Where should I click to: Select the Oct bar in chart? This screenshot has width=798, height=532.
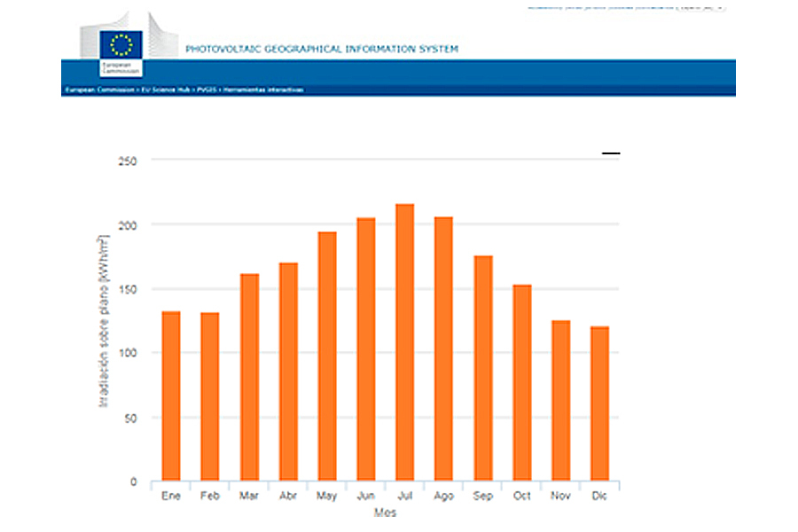(x=522, y=383)
